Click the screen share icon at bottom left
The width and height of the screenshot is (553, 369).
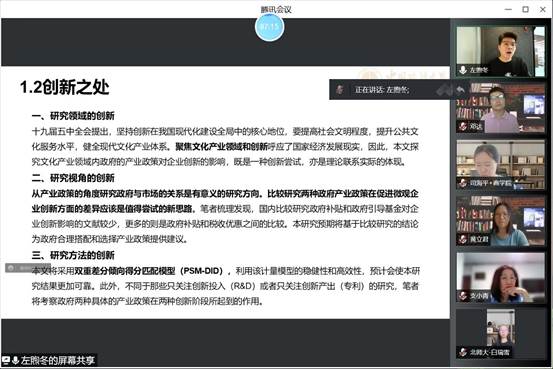[x=6, y=360]
